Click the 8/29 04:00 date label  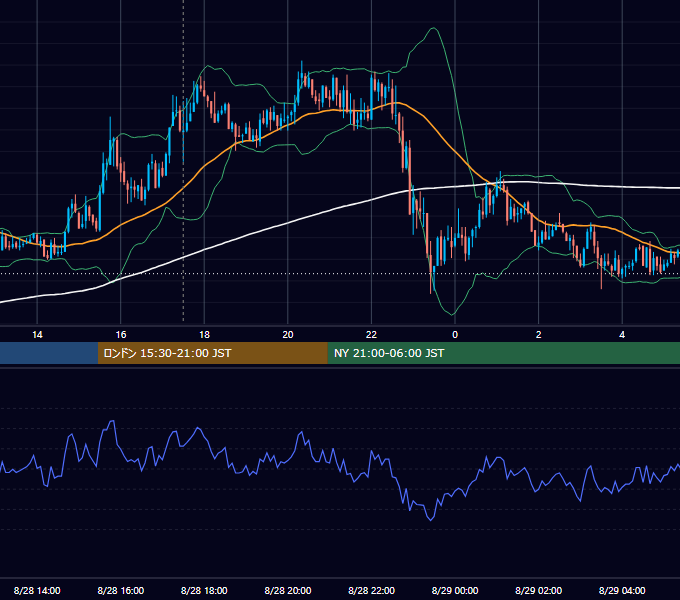click(622, 590)
